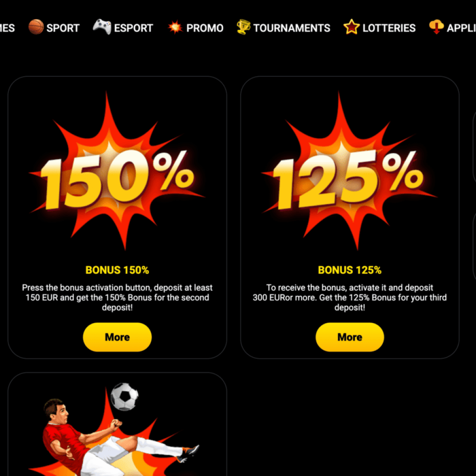Image resolution: width=476 pixels, height=476 pixels.
Task: Click the BONUS 150% title text
Action: coord(117,270)
